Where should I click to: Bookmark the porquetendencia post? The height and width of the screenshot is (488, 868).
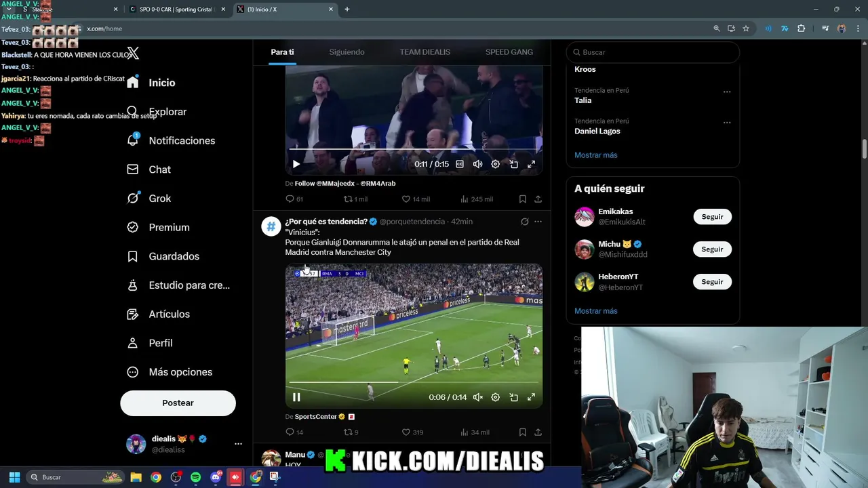522,432
